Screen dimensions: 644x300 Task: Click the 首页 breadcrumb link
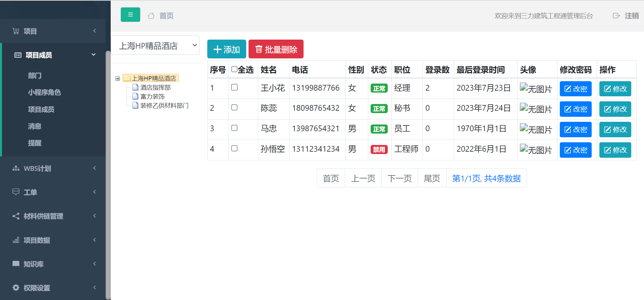[166, 16]
